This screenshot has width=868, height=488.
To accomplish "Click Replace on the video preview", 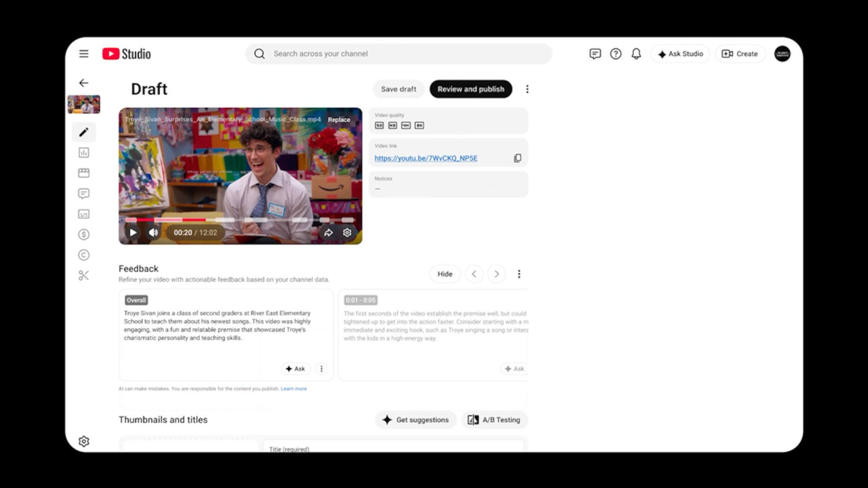I will pos(339,120).
